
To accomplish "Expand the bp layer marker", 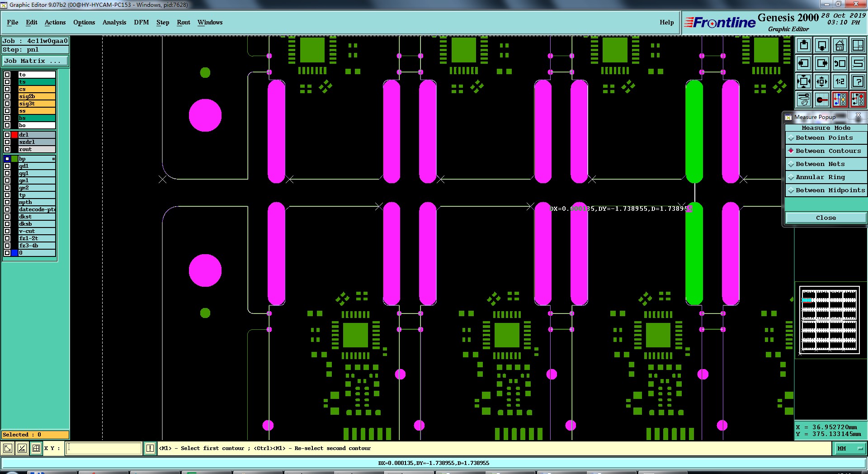I will click(53, 159).
